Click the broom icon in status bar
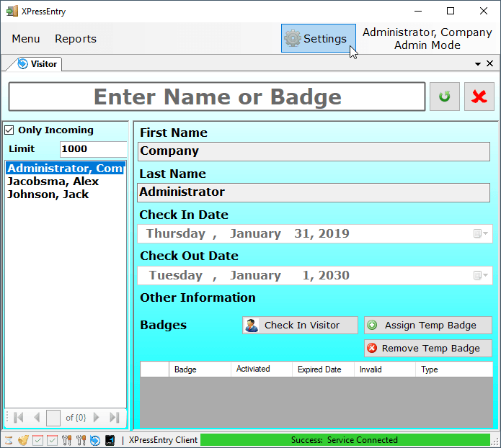The height and width of the screenshot is (448, 501). [x=23, y=440]
